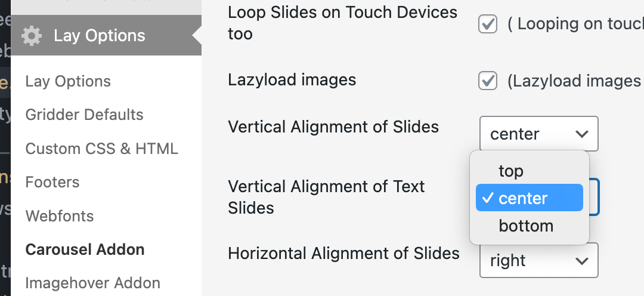Expand the Horizontal Alignment of Slides dropdown
Viewport: 644px width, 296px height.
tap(538, 260)
